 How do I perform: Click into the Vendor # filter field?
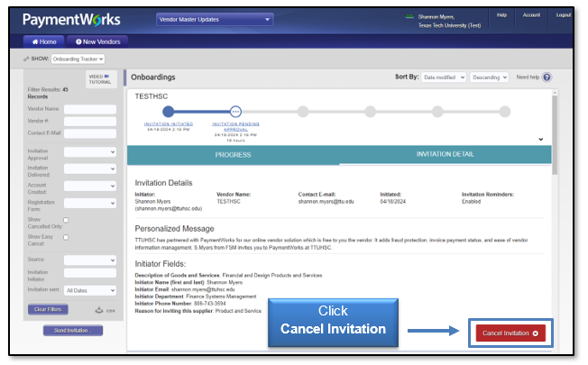tap(90, 122)
